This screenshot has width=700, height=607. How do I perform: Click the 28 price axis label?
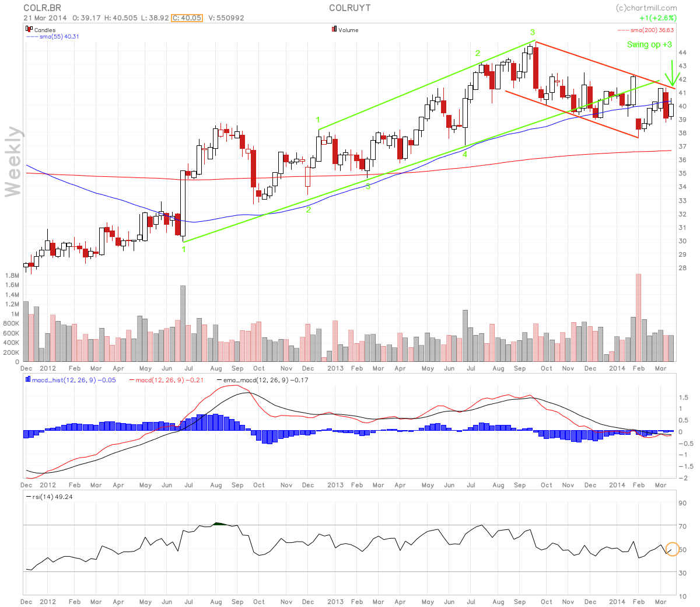click(682, 268)
